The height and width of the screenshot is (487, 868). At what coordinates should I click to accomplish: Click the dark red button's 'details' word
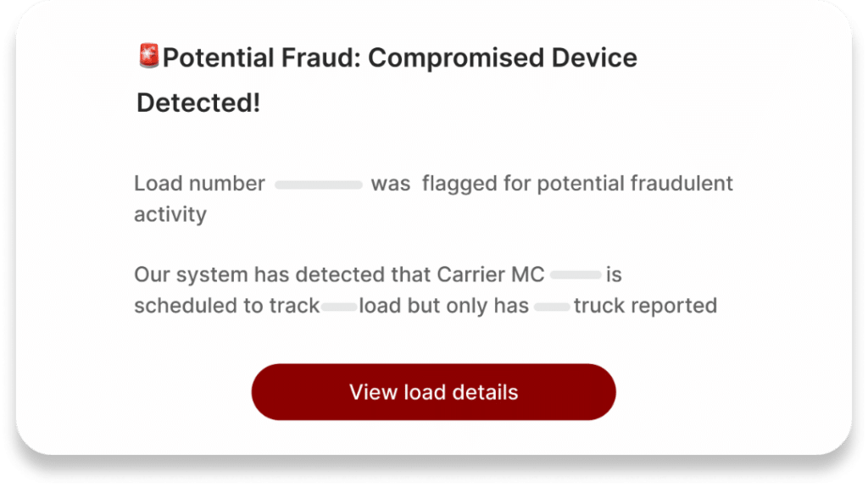click(485, 392)
